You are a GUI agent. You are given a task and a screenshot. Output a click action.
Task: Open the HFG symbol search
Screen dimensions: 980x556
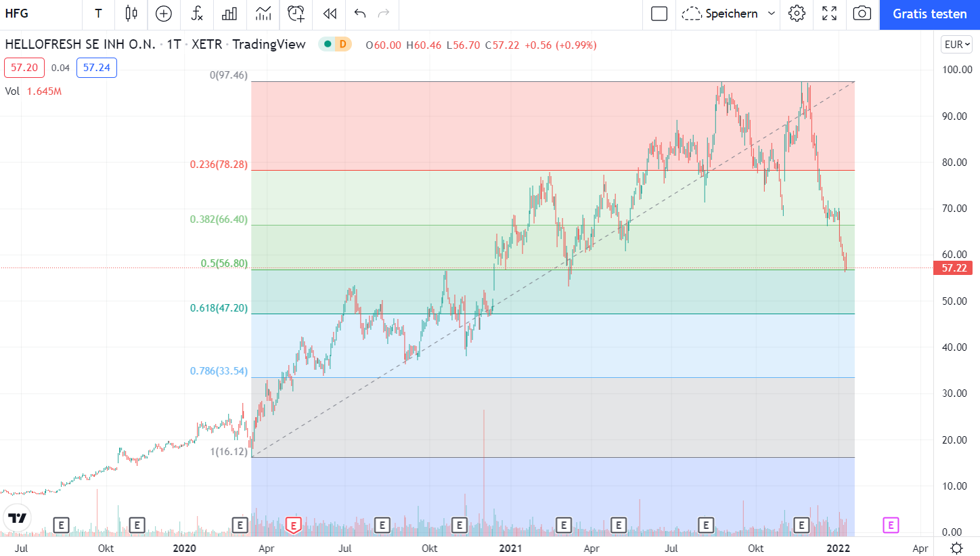(x=17, y=14)
